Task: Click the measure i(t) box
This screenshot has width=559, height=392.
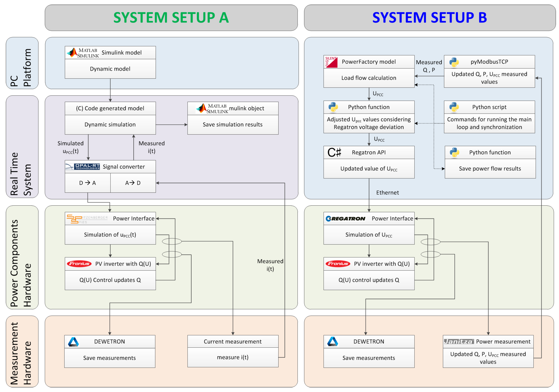Action: point(233,357)
